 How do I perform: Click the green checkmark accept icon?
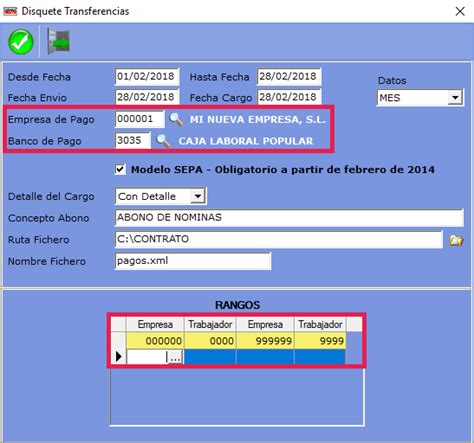[x=21, y=42]
